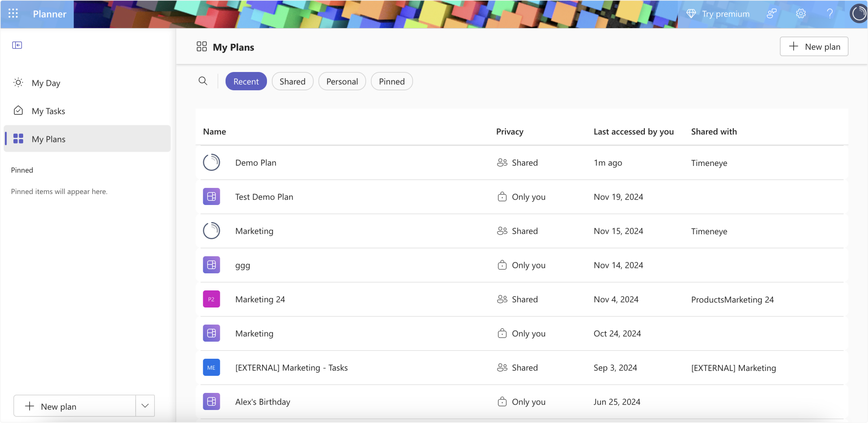
Task: Click the pink P2 Marketing 24 icon
Action: (211, 299)
